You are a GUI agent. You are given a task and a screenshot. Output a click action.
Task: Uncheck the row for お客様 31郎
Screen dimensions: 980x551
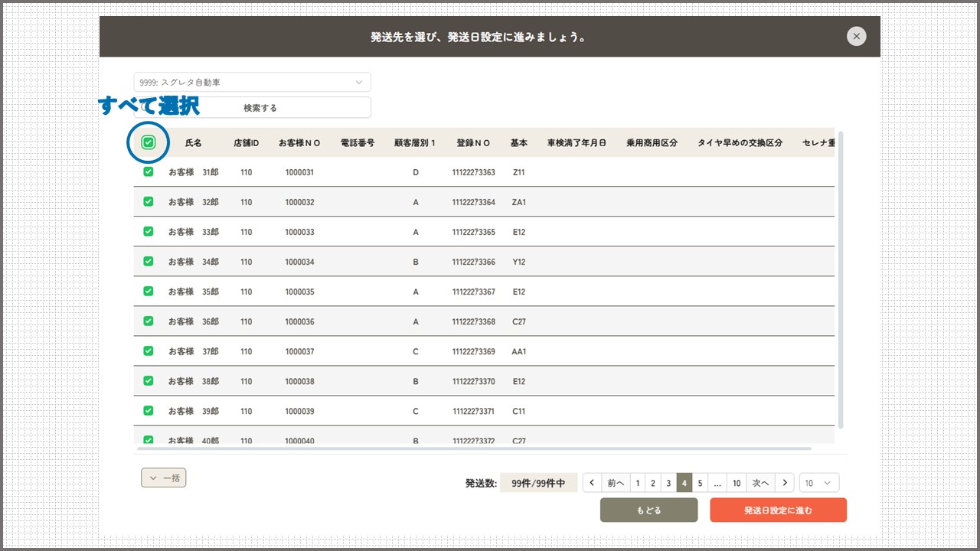click(149, 172)
